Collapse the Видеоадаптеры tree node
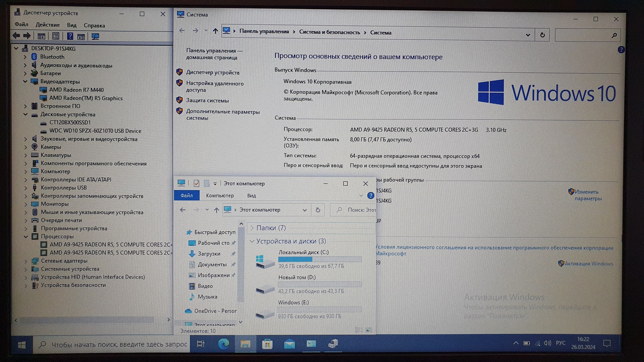Viewport: 644px width, 362px height. click(25, 81)
